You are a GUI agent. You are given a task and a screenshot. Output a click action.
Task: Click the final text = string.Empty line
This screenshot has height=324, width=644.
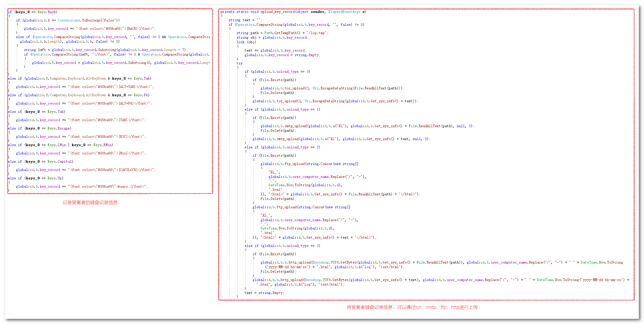[264, 293]
